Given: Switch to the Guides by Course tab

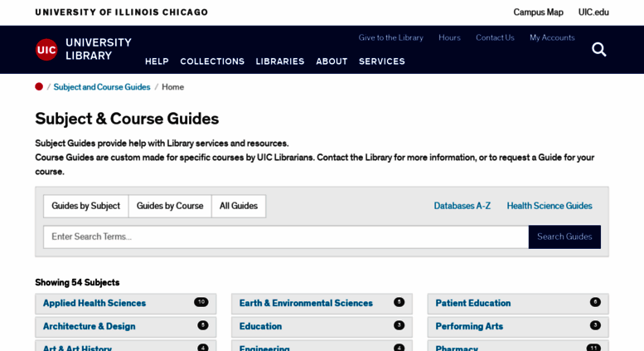Looking at the screenshot, I should pyautogui.click(x=170, y=206).
